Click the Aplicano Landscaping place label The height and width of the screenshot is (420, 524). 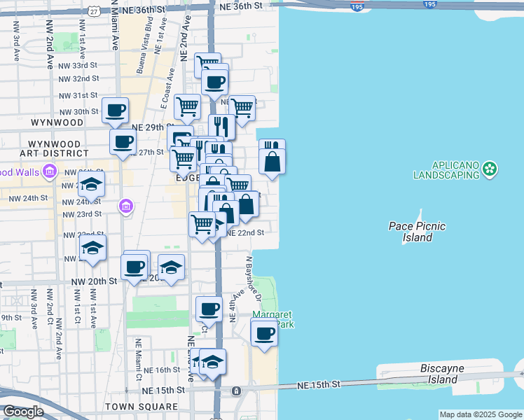click(446, 170)
